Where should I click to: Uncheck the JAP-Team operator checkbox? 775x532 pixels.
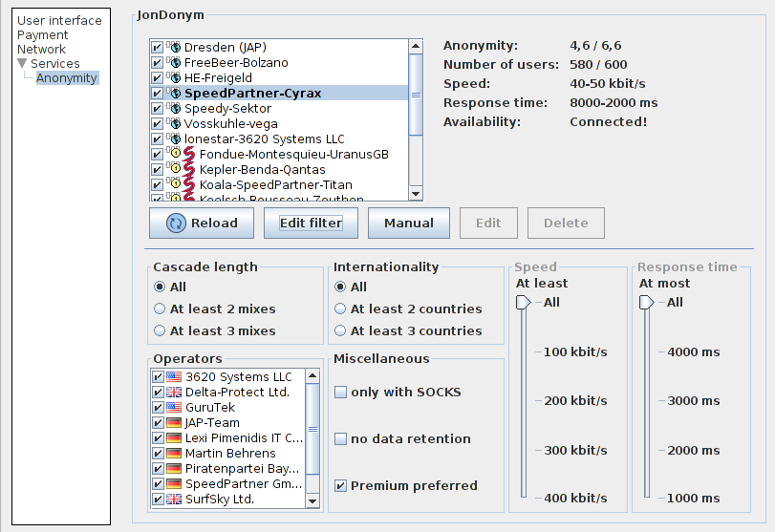coord(158,423)
